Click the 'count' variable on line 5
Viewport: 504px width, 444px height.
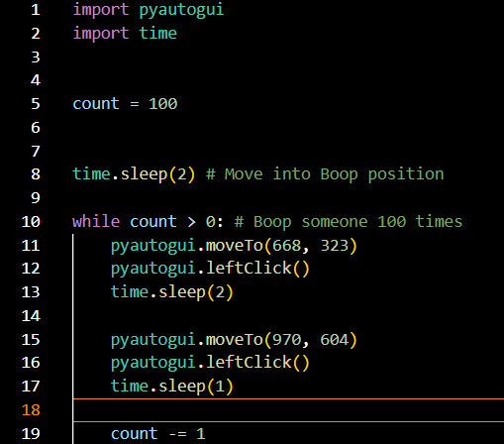(96, 104)
